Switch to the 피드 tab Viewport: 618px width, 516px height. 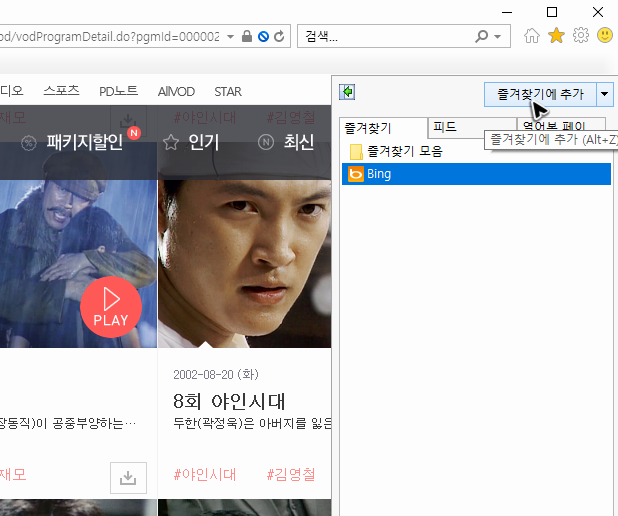(x=472, y=127)
